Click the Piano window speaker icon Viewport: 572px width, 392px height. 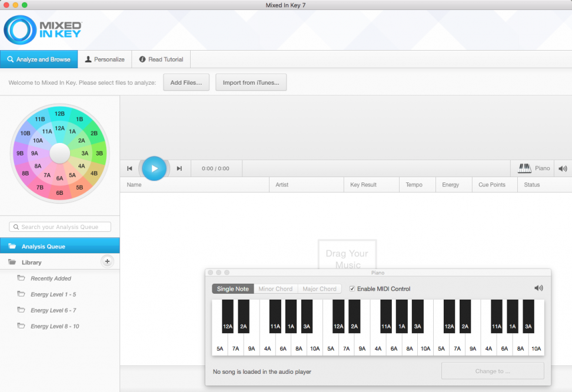pyautogui.click(x=538, y=288)
